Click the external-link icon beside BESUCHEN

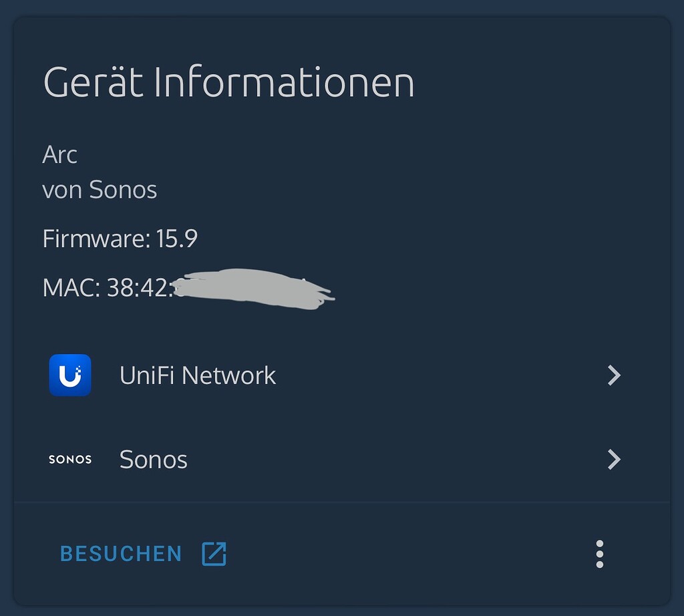tap(212, 553)
